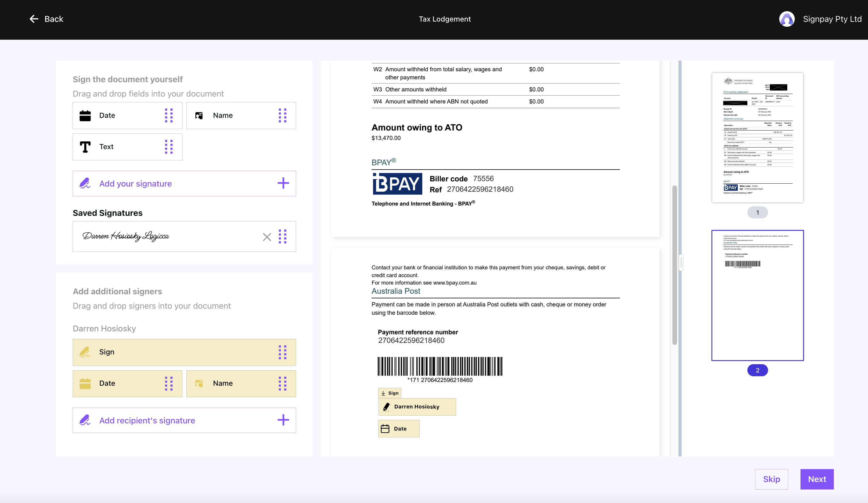Click the plus icon to add recipient's signature
Screen dimensions: 868x503
point(283,420)
